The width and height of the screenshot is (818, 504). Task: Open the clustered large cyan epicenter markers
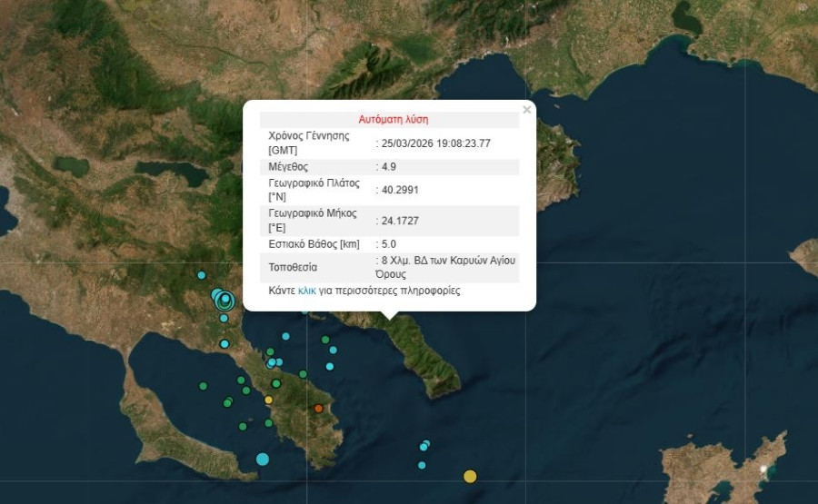click(x=223, y=298)
